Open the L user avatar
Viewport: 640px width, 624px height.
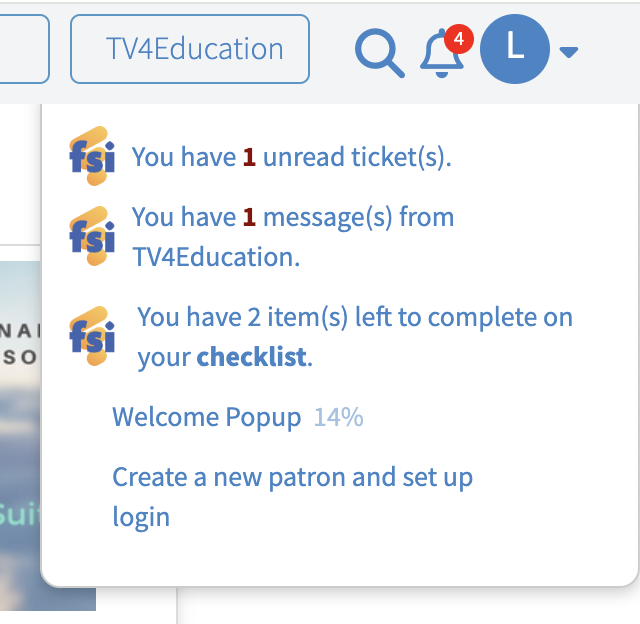pyautogui.click(x=515, y=49)
